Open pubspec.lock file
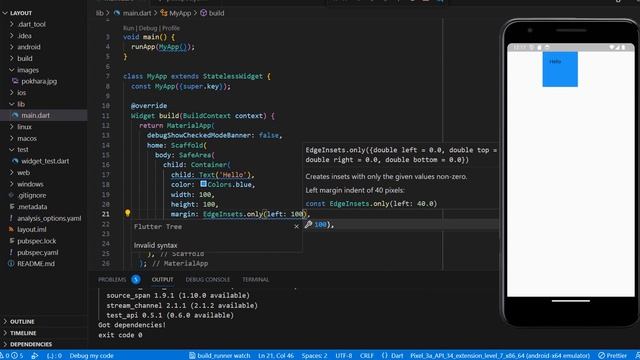The image size is (640, 360). (37, 241)
